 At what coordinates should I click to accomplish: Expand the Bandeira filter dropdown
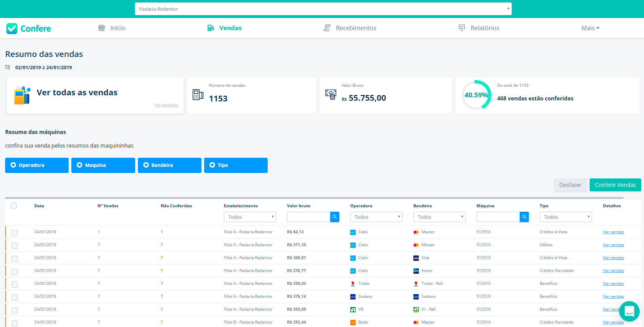(x=439, y=217)
